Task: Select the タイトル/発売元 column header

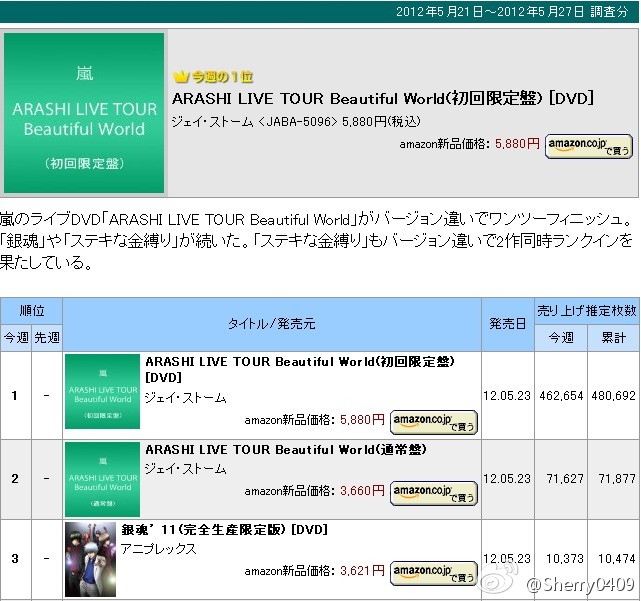Action: (272, 324)
